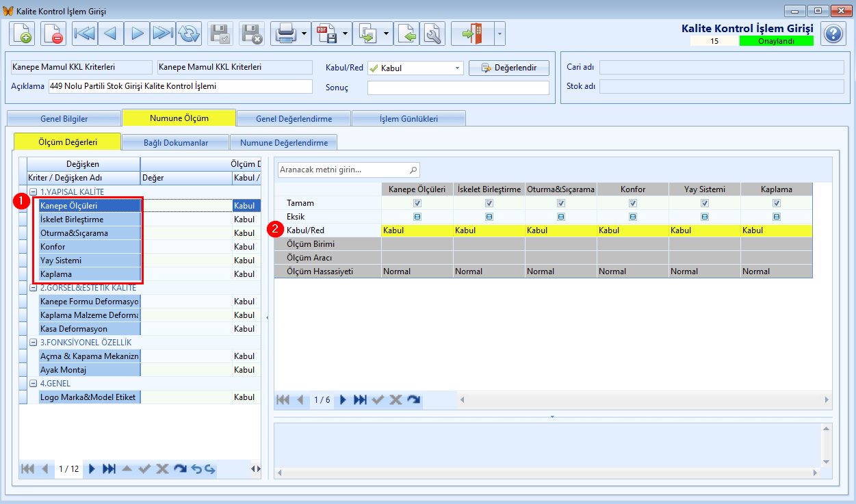The image size is (856, 504).
Task: Click the Değerlendir button
Action: [508, 68]
